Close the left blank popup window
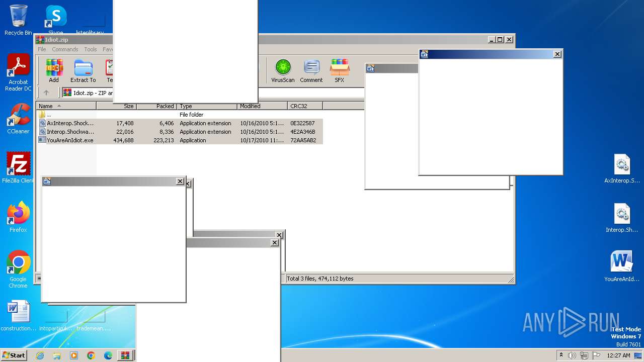 point(180,182)
